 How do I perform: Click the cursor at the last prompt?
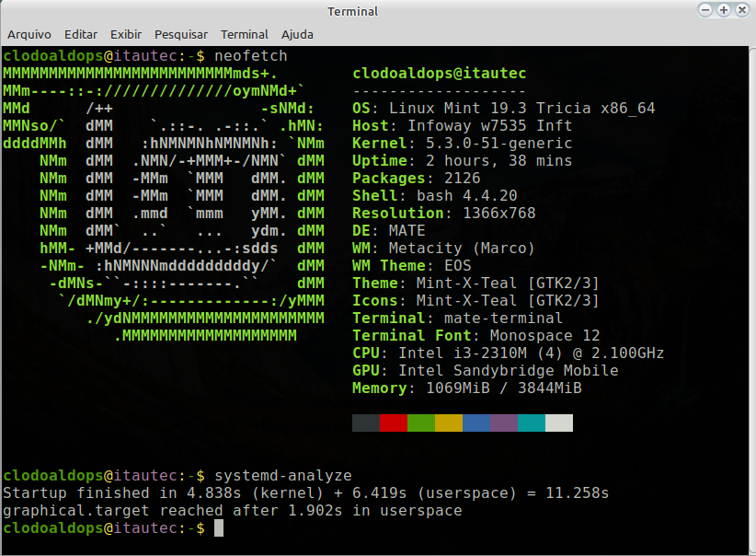click(x=219, y=528)
